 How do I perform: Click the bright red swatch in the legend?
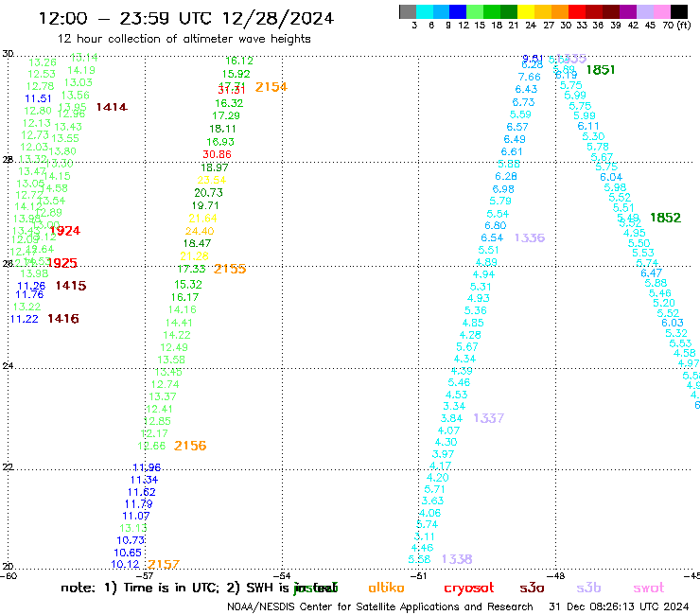pyautogui.click(x=577, y=11)
